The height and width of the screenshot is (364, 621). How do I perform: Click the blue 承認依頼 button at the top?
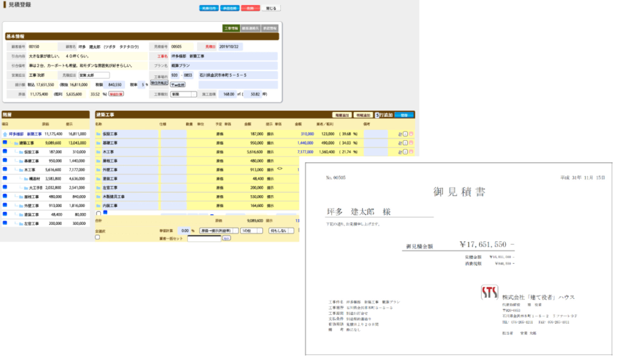point(230,8)
